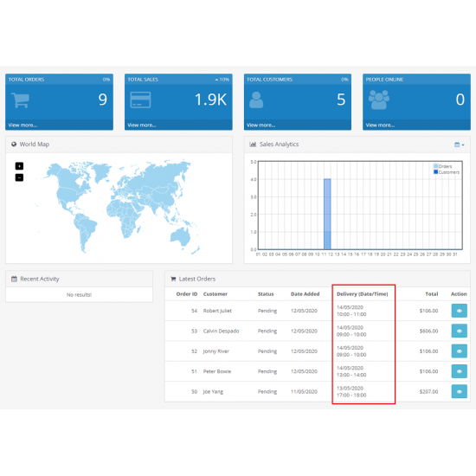The image size is (476, 476).
Task: Click the Delivery (Date/Time) column header
Action: 362,294
